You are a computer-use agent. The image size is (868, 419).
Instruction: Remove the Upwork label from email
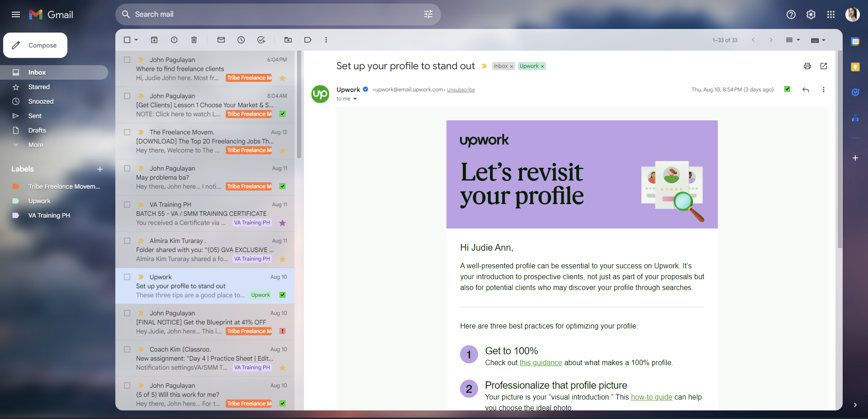point(542,67)
